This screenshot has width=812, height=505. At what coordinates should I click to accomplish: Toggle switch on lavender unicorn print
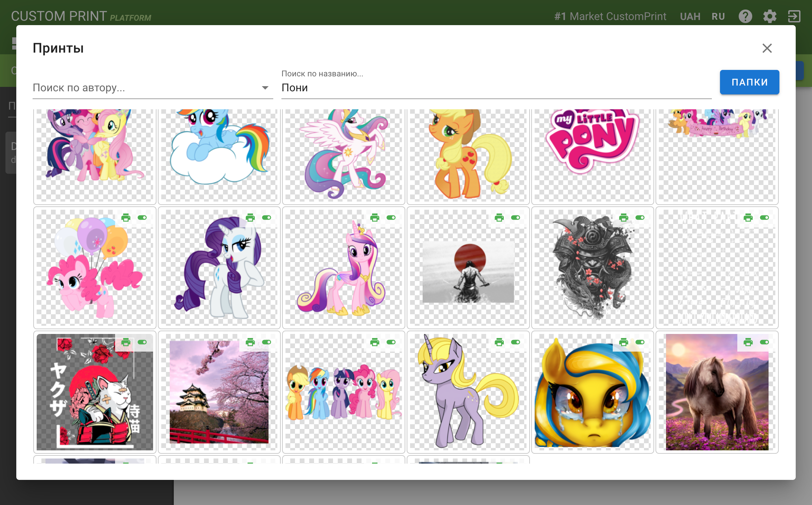coord(515,342)
